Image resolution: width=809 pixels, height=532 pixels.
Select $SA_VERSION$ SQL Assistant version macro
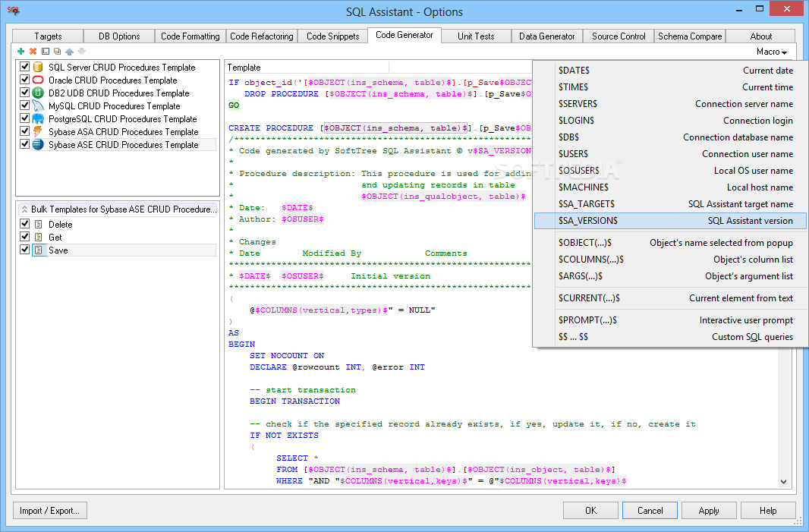(x=670, y=221)
